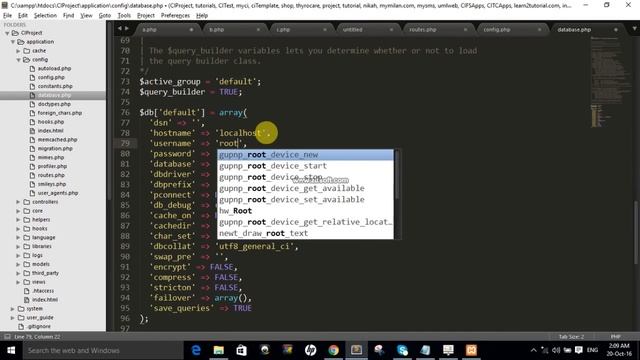The width and height of the screenshot is (640, 360).
Task: Collapse the application folder
Action: coord(13,42)
